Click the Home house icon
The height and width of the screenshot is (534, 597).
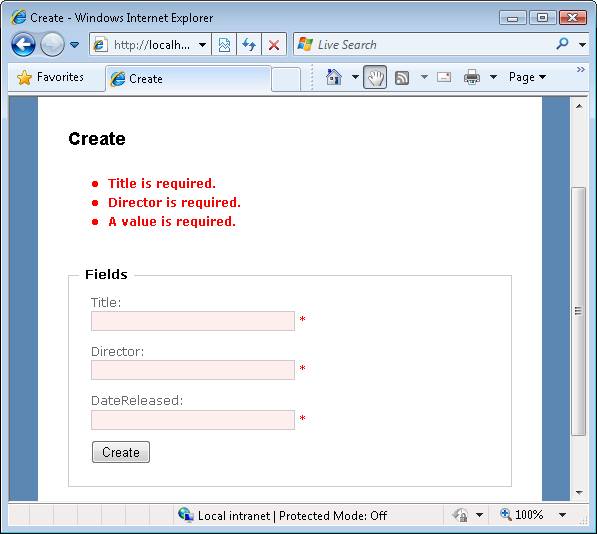[x=334, y=77]
